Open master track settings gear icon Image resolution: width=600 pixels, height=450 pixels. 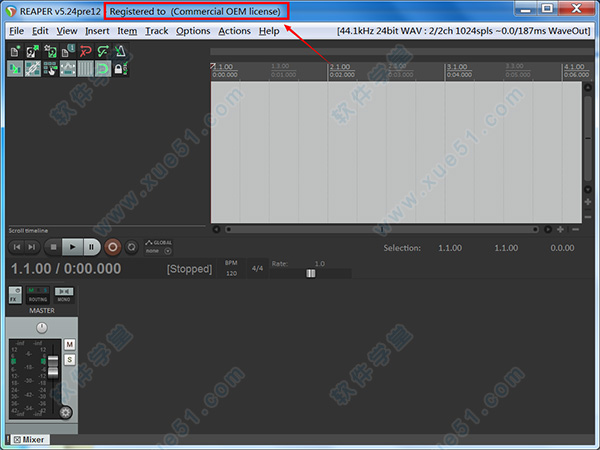(66, 412)
